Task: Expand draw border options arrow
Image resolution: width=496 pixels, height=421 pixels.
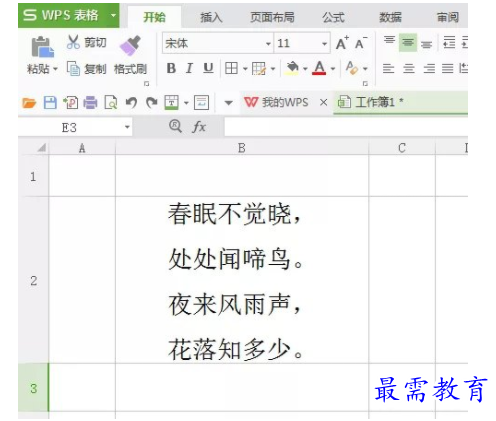Action: (273, 69)
